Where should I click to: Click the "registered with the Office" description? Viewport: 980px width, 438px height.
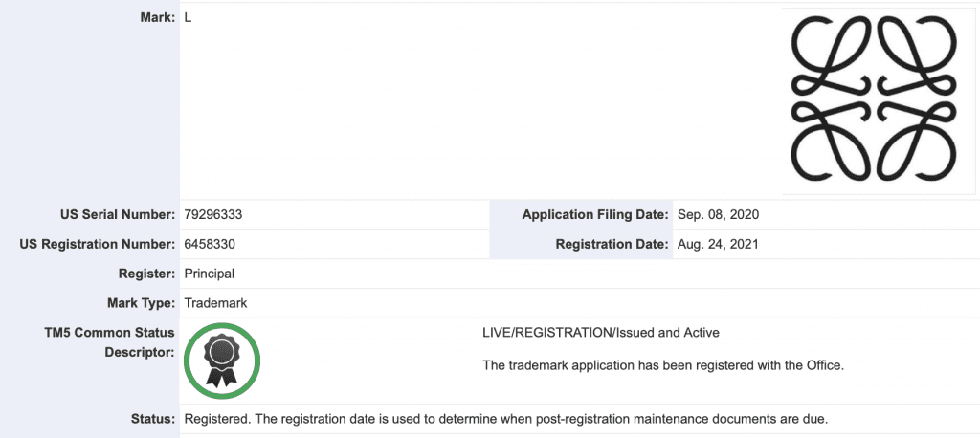coord(662,365)
